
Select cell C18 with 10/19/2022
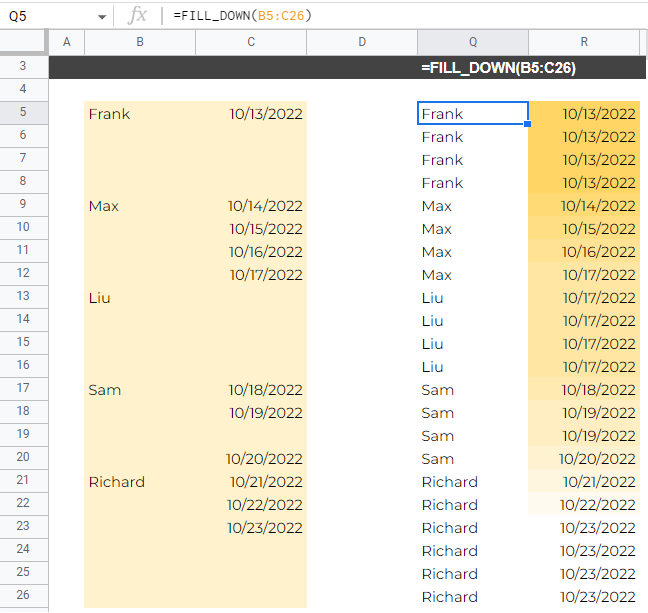[251, 412]
